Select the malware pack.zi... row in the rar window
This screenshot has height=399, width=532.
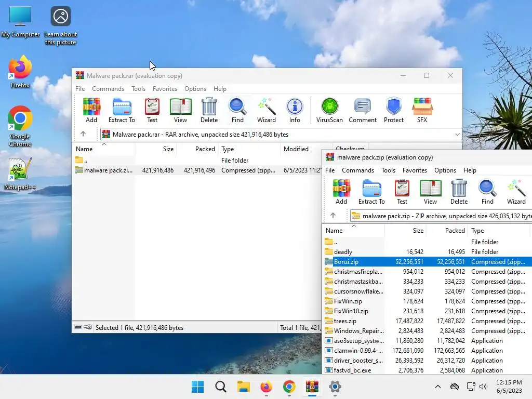[197, 170]
